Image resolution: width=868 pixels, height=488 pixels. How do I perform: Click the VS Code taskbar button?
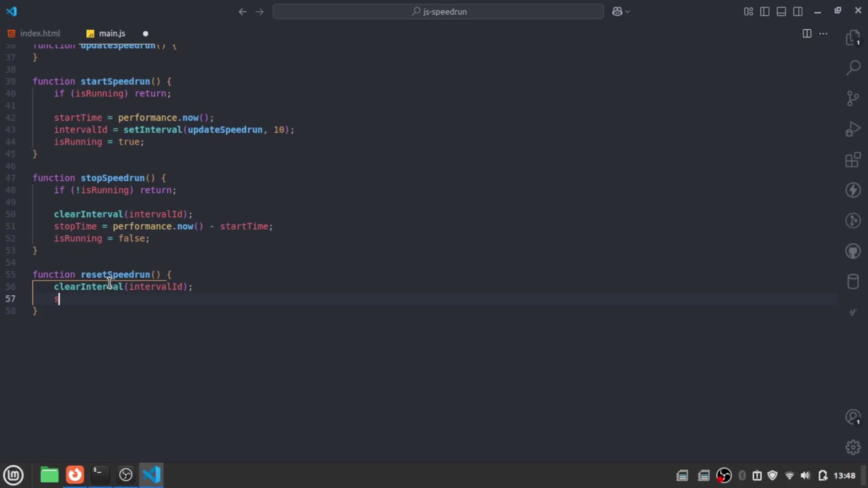151,475
